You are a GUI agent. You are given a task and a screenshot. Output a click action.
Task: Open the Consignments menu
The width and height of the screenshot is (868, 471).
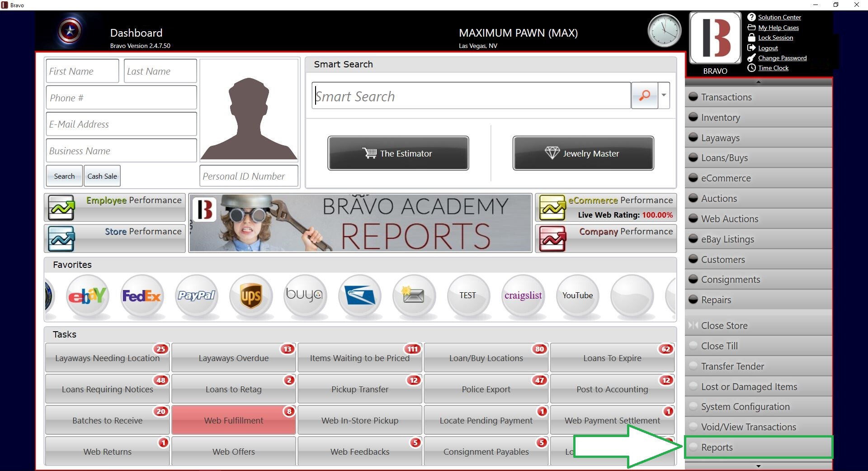click(x=759, y=280)
